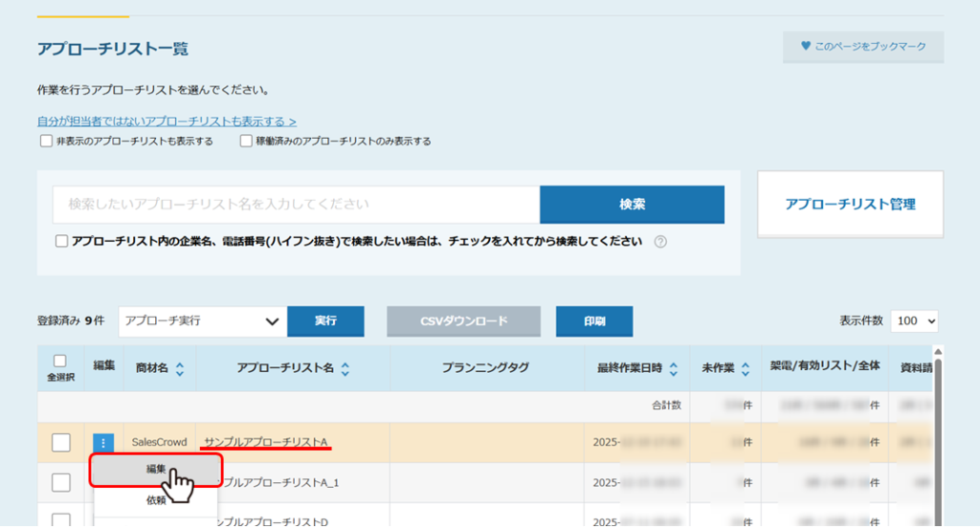
Task: Focus the approach list name search field
Action: pyautogui.click(x=296, y=205)
